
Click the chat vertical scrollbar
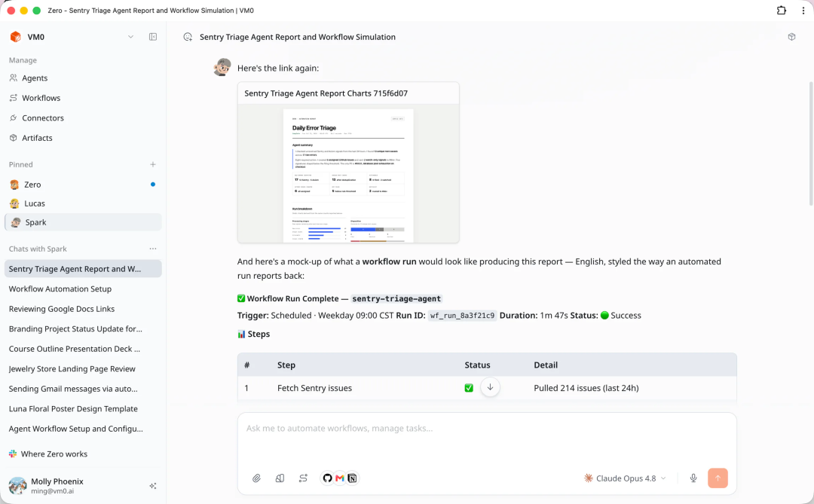tap(811, 143)
